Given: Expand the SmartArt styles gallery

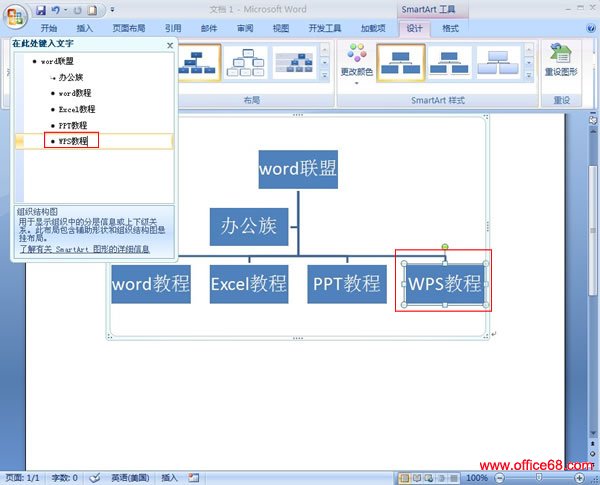Looking at the screenshot, I should 529,75.
